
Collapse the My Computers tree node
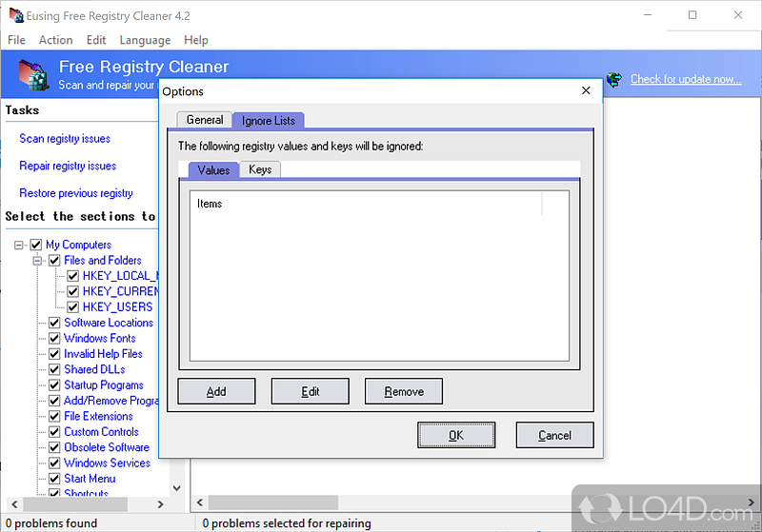point(18,245)
